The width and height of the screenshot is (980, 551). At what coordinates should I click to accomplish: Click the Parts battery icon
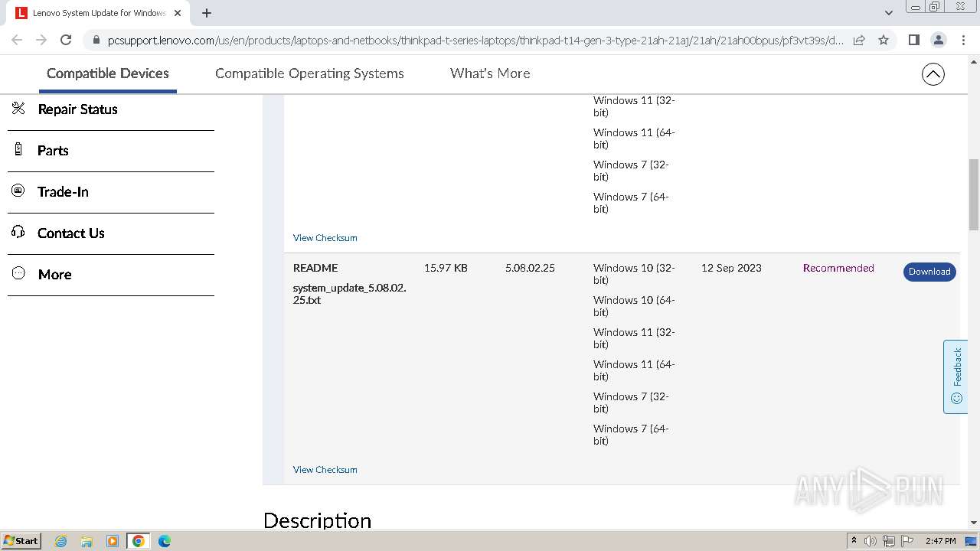(x=18, y=150)
